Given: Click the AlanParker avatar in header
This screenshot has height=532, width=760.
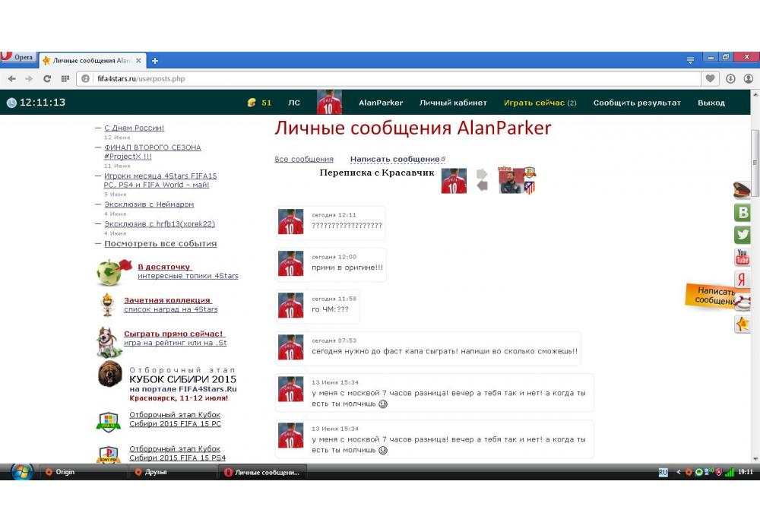Looking at the screenshot, I should click(x=329, y=103).
